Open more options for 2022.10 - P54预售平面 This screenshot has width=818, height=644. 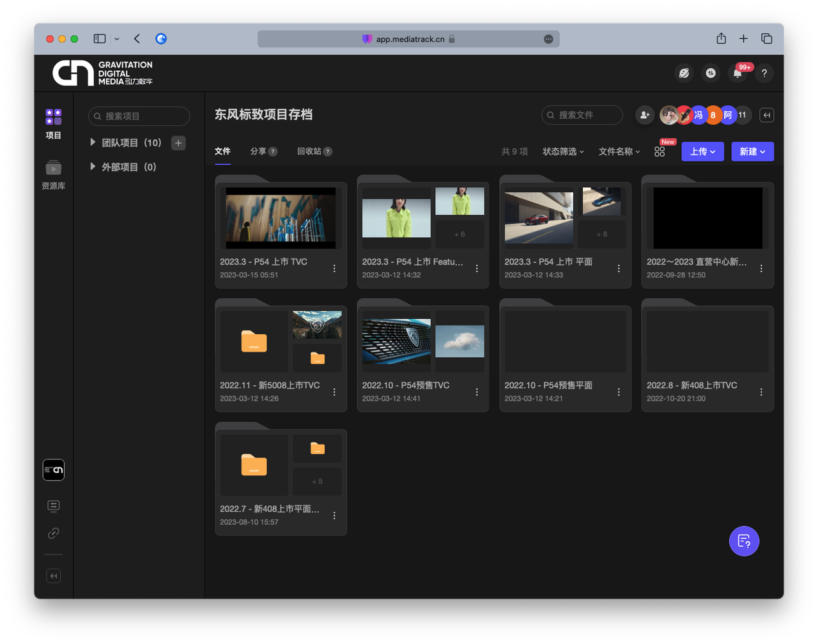click(x=619, y=392)
